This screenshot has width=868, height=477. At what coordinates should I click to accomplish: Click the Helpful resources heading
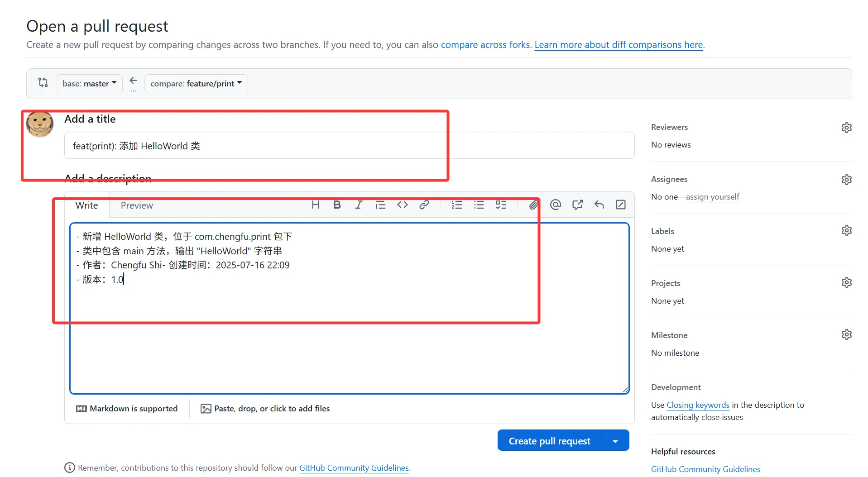pos(683,452)
